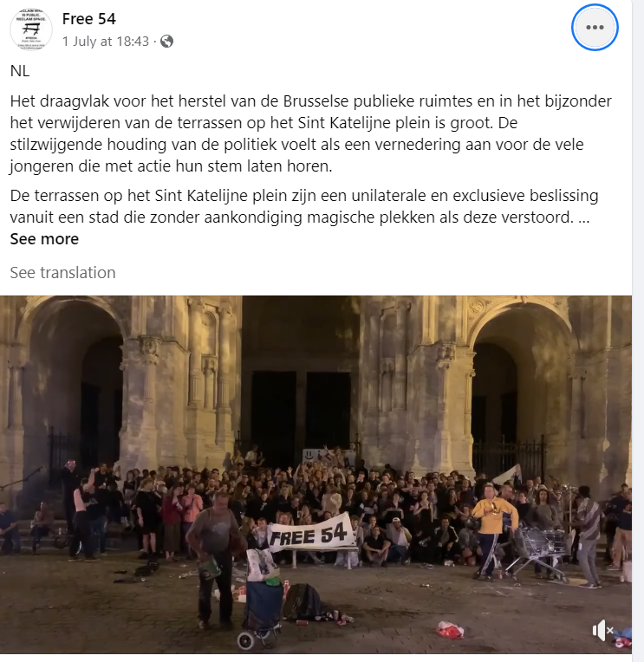Image resolution: width=644 pixels, height=662 pixels.
Task: Click the paragraph beginning De terrassen op het
Action: [304, 206]
